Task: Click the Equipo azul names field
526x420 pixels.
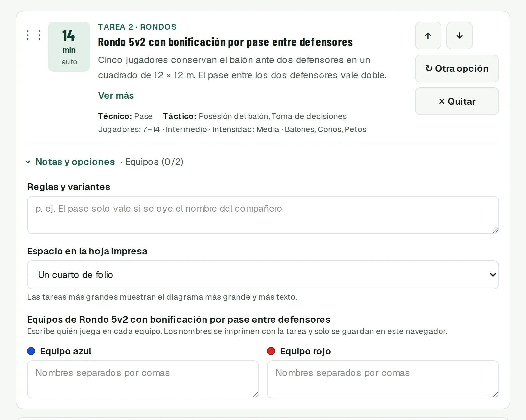Action: tap(143, 379)
